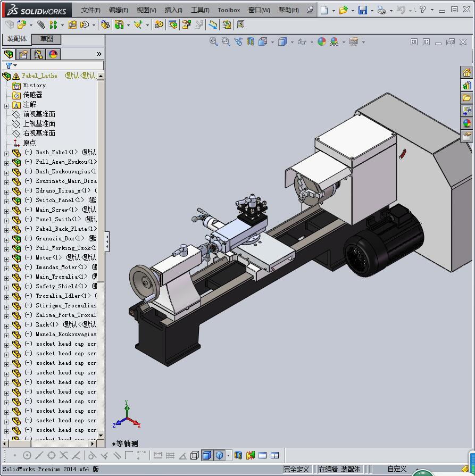Expand the Switch_Panel<1> component node
Image resolution: width=475 pixels, height=476 pixels.
pos(7,202)
